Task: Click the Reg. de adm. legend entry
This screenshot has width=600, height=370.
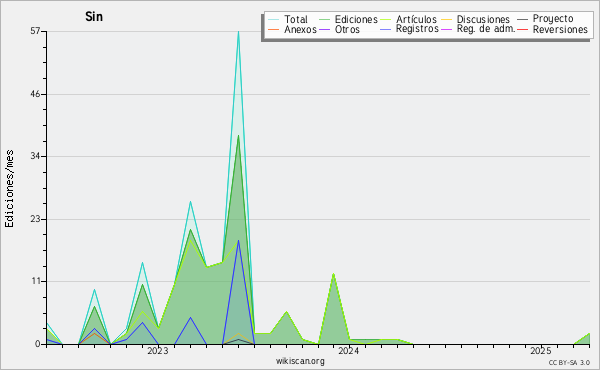Action: click(x=486, y=29)
